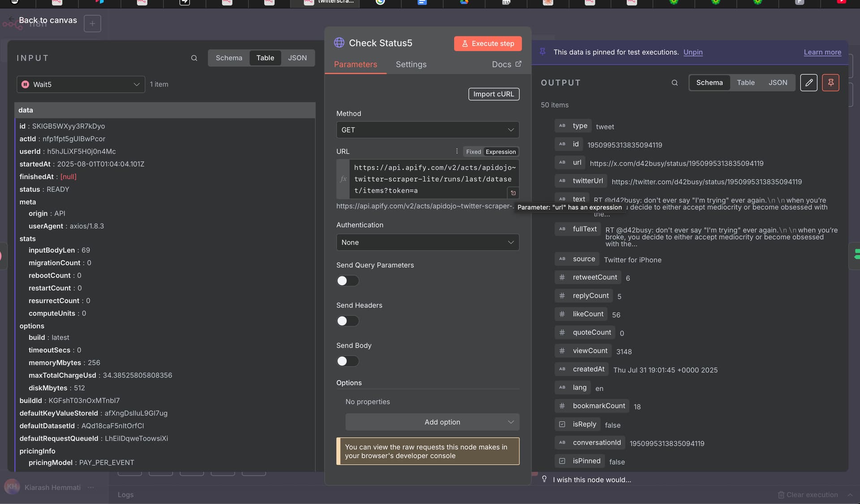Click the Wait5 node pause icon
Image resolution: width=860 pixels, height=504 pixels.
[25, 85]
